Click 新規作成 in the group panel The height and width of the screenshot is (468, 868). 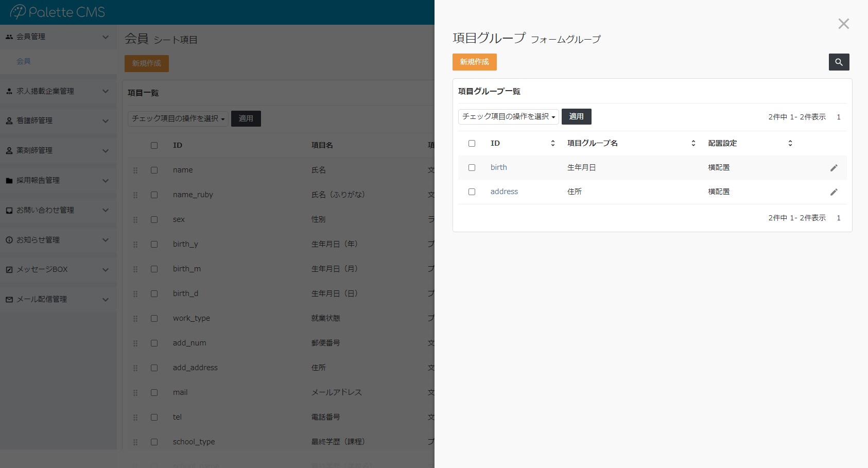click(475, 62)
